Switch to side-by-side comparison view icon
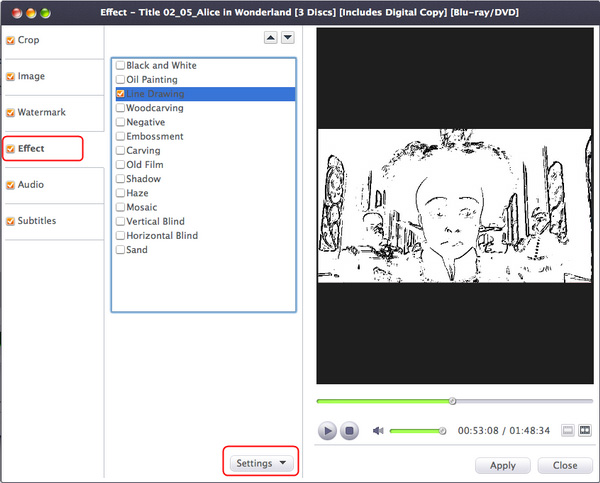 (x=584, y=431)
